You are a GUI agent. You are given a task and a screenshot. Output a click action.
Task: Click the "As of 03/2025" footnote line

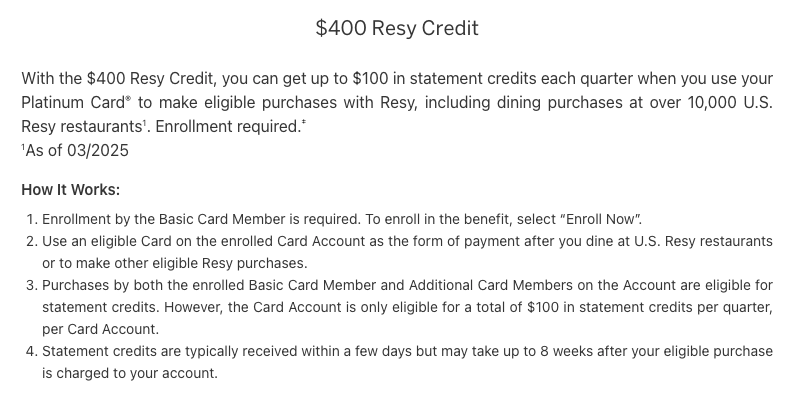click(75, 151)
